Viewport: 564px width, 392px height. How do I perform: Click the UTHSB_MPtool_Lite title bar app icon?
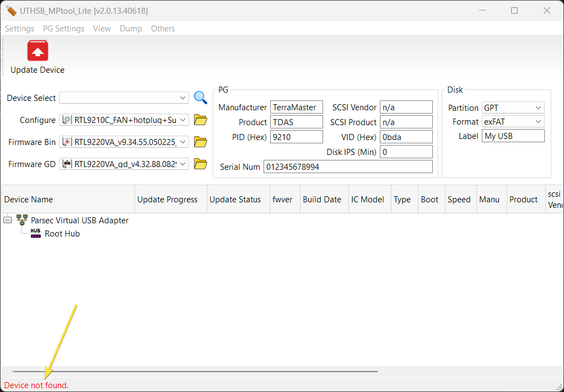11,11
